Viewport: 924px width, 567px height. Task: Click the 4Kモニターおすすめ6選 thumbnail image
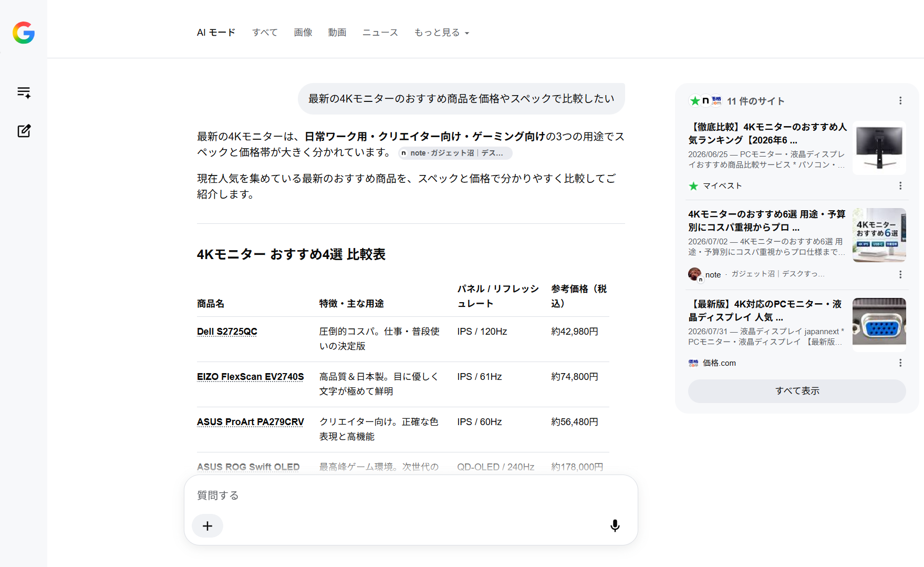(x=879, y=235)
